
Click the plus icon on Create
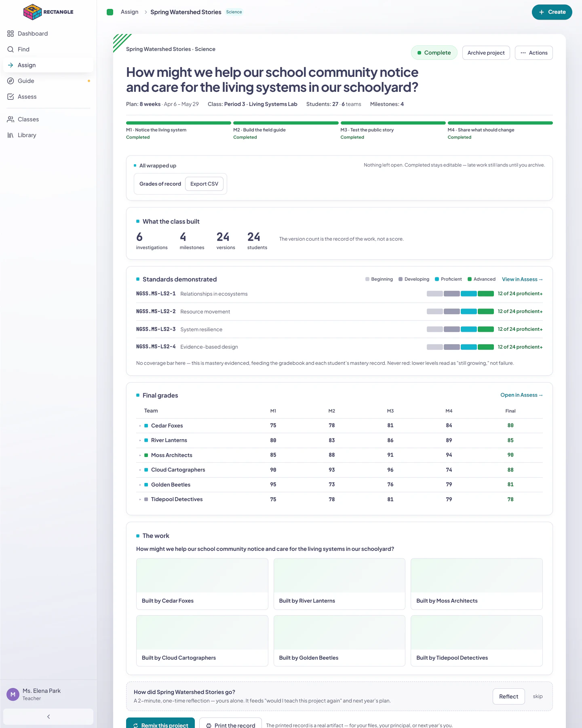542,12
